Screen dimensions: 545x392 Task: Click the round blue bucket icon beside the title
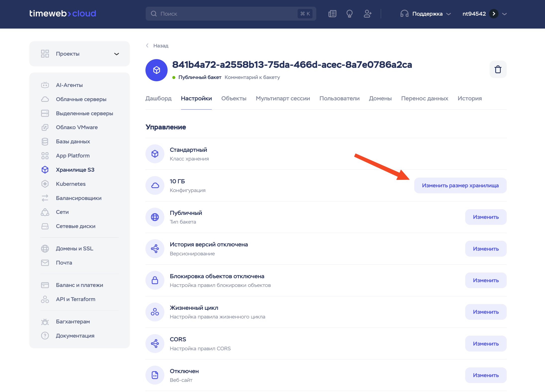pyautogui.click(x=156, y=70)
